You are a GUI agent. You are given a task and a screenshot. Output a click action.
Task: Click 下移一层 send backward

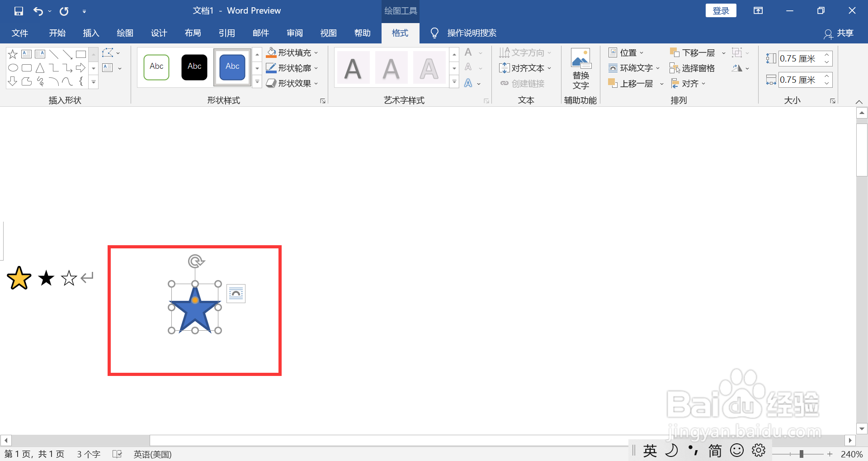coord(693,53)
